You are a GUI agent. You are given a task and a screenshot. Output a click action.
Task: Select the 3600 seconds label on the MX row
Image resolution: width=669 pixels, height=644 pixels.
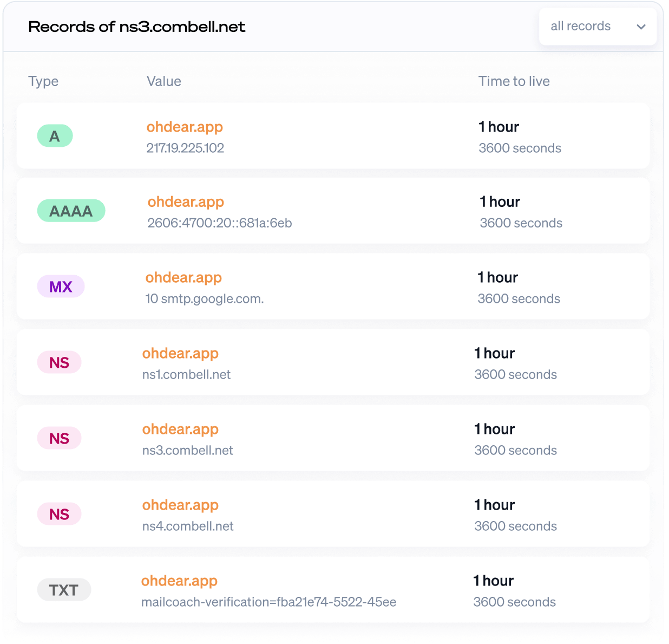pyautogui.click(x=519, y=298)
